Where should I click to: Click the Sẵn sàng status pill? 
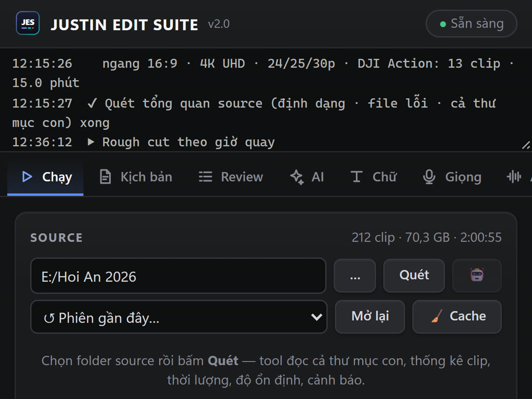click(x=471, y=24)
